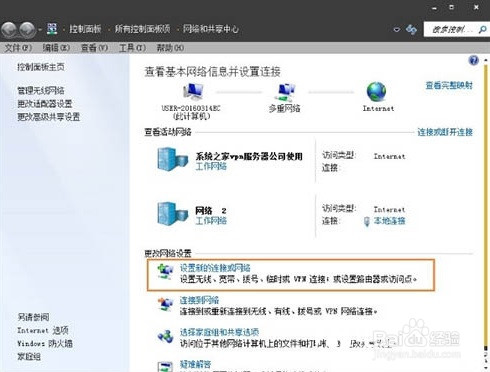This screenshot has height=372, width=490.
Task: Click the scroll down arrow of the content pane
Action: (486, 367)
